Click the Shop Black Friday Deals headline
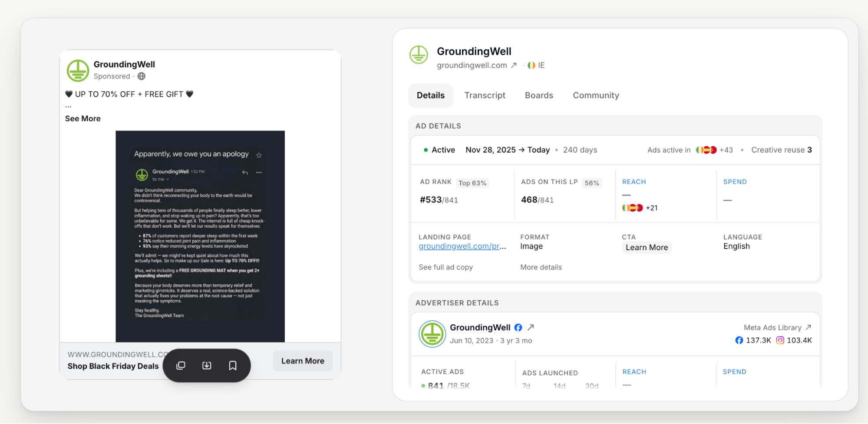This screenshot has height=424, width=868. [113, 366]
